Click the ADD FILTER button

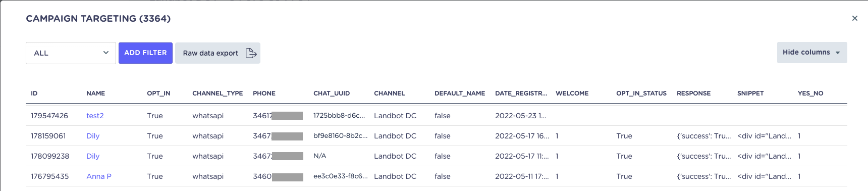click(x=146, y=53)
